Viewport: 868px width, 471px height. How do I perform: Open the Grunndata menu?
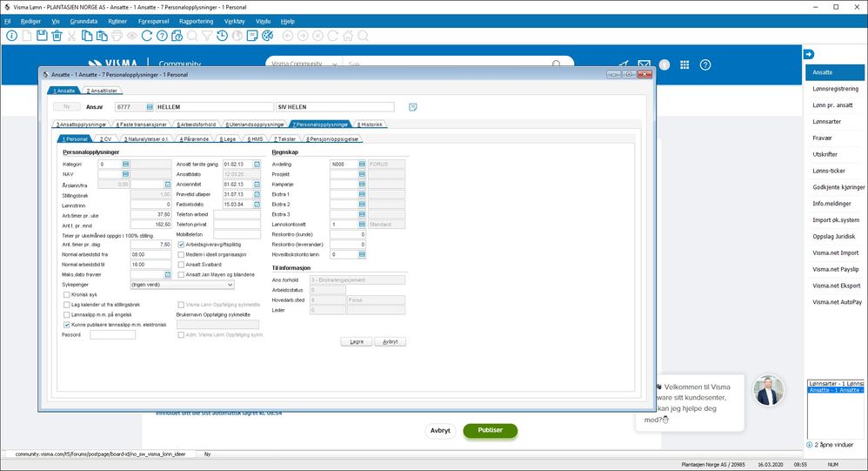pos(83,21)
